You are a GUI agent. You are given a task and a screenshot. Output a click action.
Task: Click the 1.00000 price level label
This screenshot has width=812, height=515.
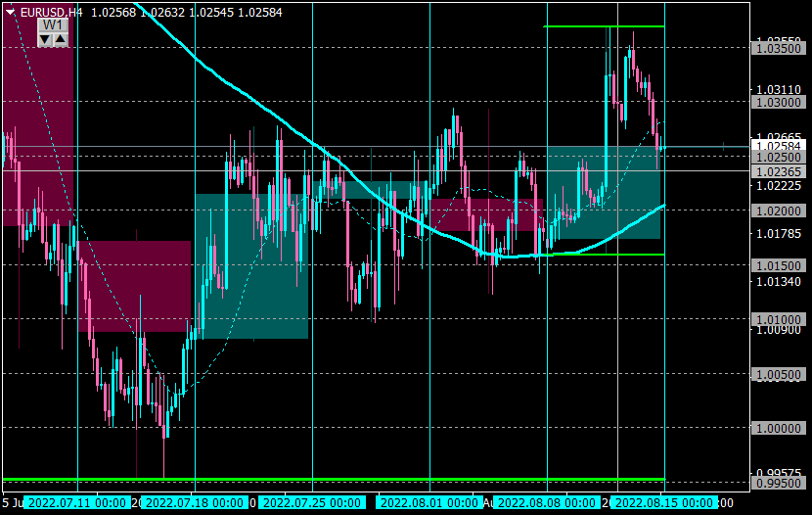pos(779,429)
